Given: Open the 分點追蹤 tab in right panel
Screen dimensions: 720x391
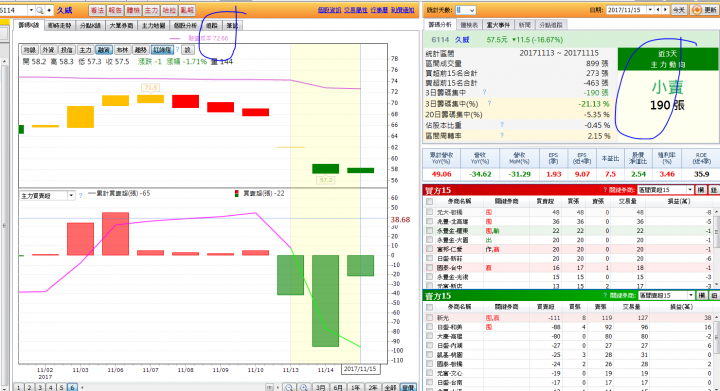Looking at the screenshot, I should coord(551,25).
